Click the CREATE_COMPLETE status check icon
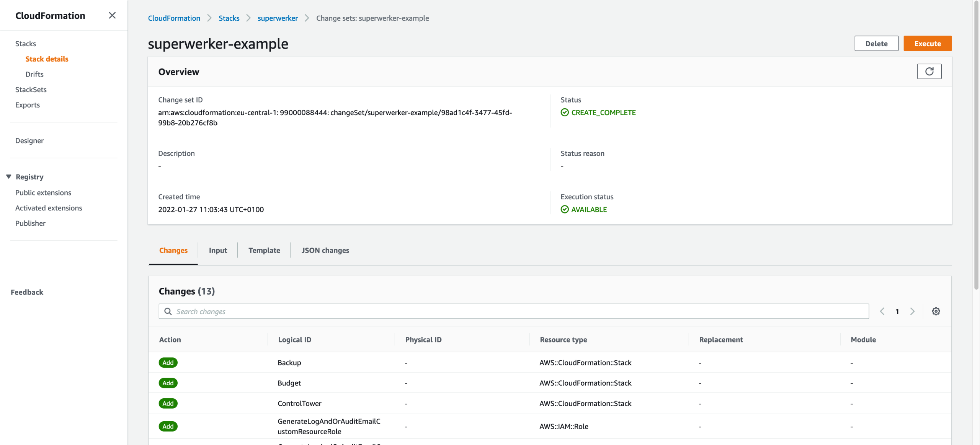The height and width of the screenshot is (445, 980). (x=565, y=112)
